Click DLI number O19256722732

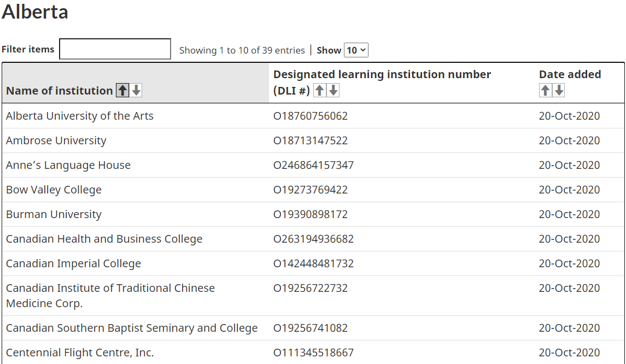point(311,288)
